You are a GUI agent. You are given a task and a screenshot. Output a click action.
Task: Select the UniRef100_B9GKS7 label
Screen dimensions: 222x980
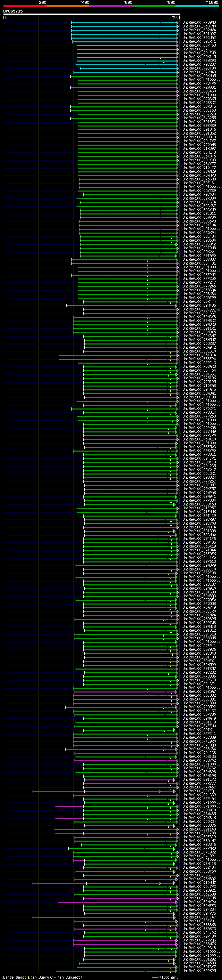pos(199,206)
